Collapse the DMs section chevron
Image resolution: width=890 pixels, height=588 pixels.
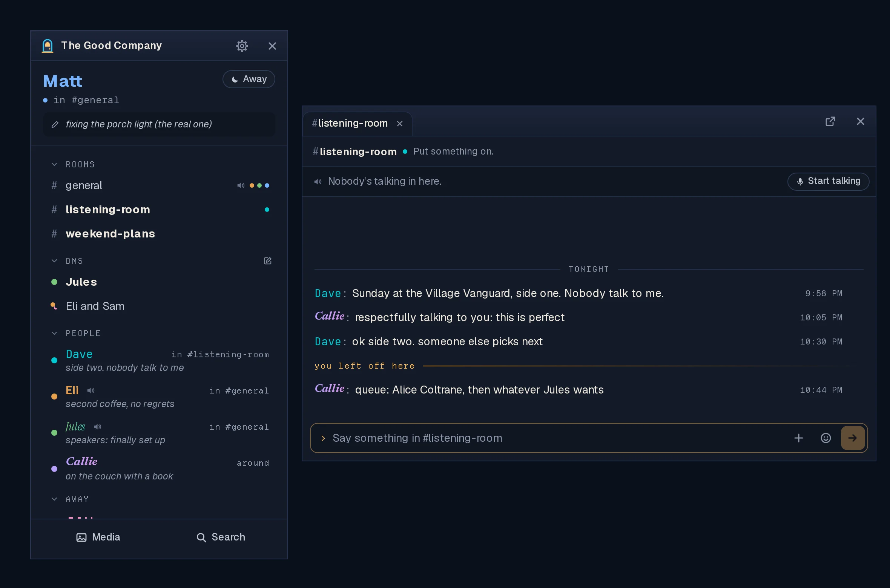[x=54, y=261]
